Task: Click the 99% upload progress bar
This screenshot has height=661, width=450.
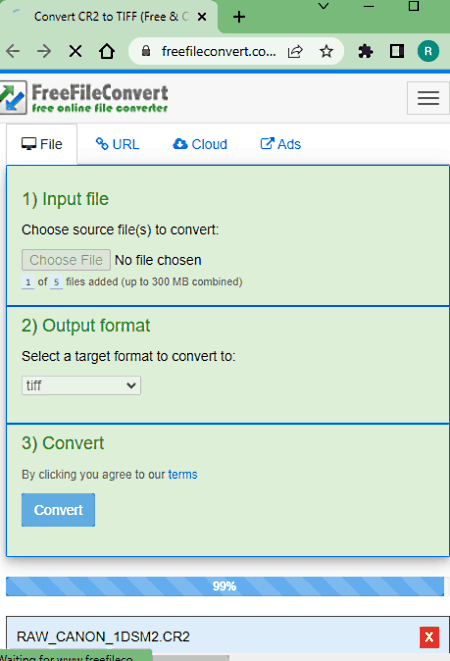Action: (x=225, y=586)
